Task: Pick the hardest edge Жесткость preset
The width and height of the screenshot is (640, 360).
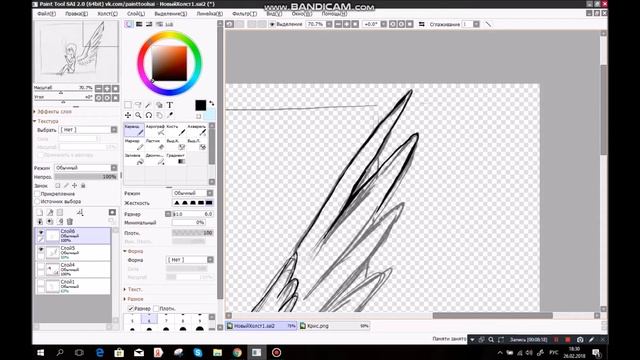Action: point(209,203)
